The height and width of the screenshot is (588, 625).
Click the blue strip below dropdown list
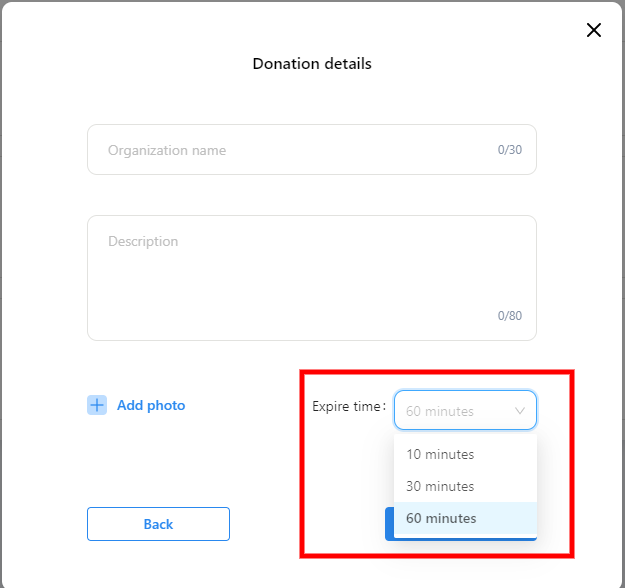click(x=465, y=537)
